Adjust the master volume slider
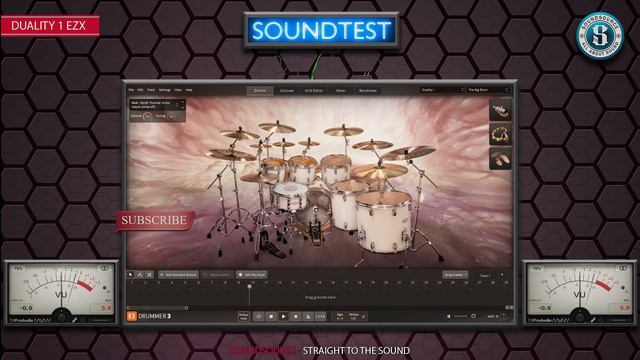The width and height of the screenshot is (640, 360). click(464, 316)
